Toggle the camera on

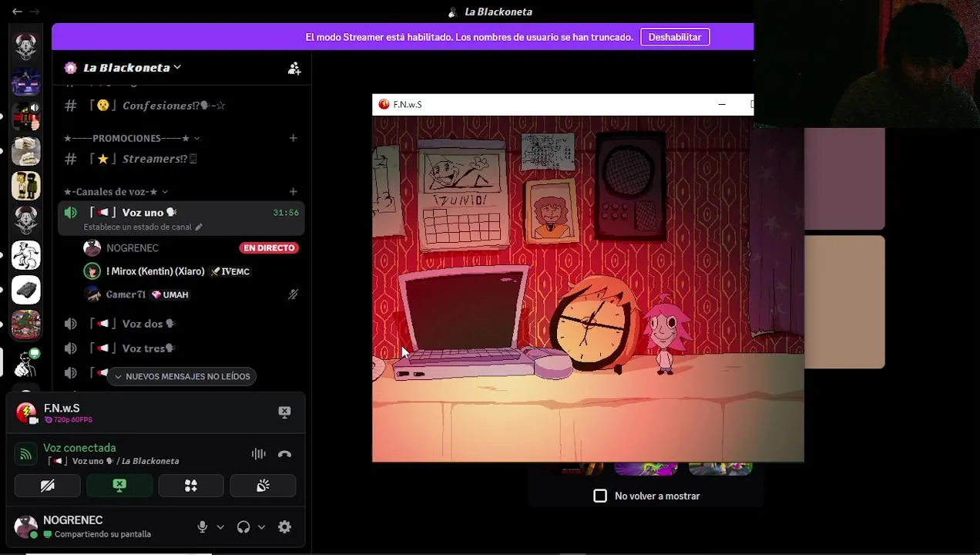tap(48, 486)
